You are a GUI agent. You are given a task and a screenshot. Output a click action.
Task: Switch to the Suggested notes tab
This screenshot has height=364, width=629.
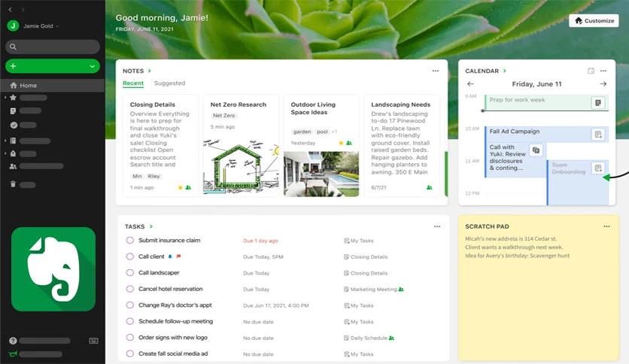click(x=169, y=83)
